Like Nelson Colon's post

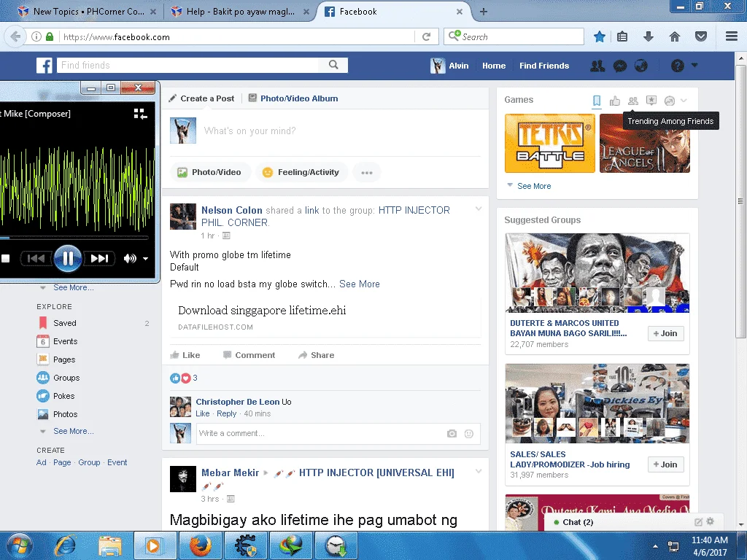click(x=185, y=355)
